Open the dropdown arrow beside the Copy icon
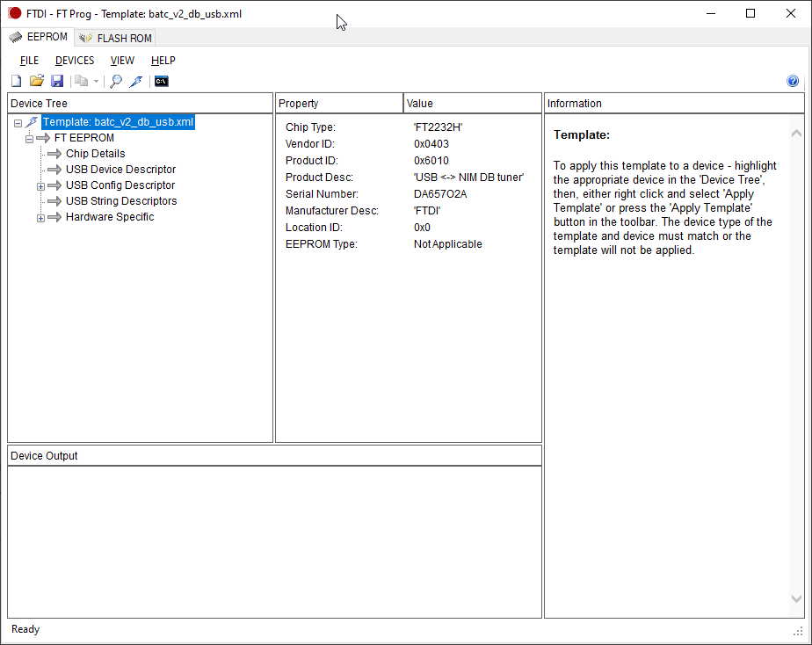The width and height of the screenshot is (812, 645). click(x=96, y=81)
